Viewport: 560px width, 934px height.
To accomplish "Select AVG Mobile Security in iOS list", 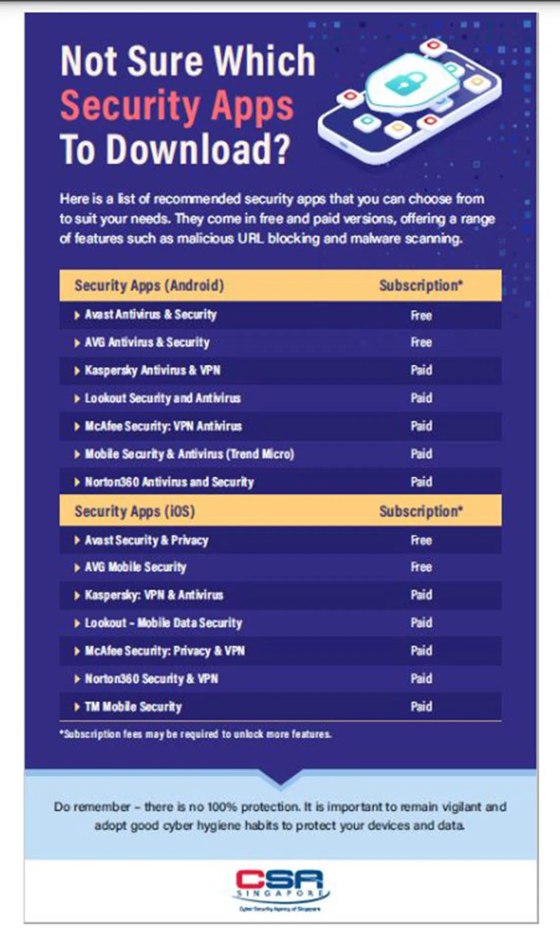I will point(135,567).
